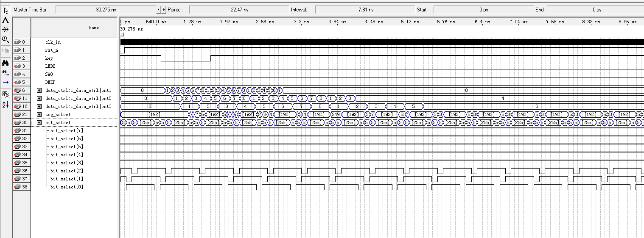
Task: Move Master Time Bar to next transition
Action: (x=164, y=10)
